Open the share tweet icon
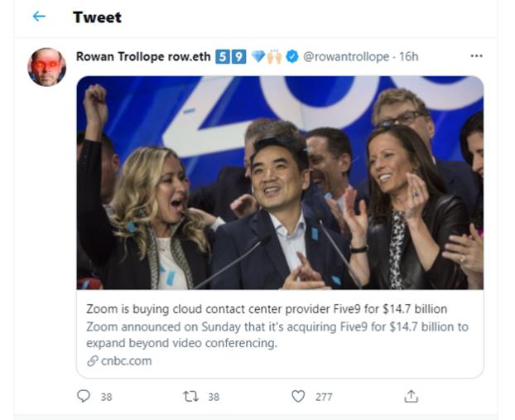 tap(411, 397)
